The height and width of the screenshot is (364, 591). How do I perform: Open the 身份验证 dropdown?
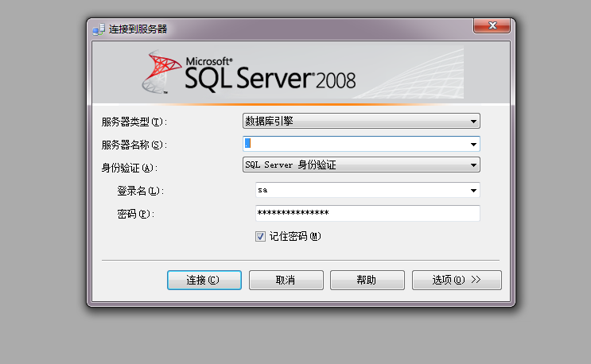361,165
